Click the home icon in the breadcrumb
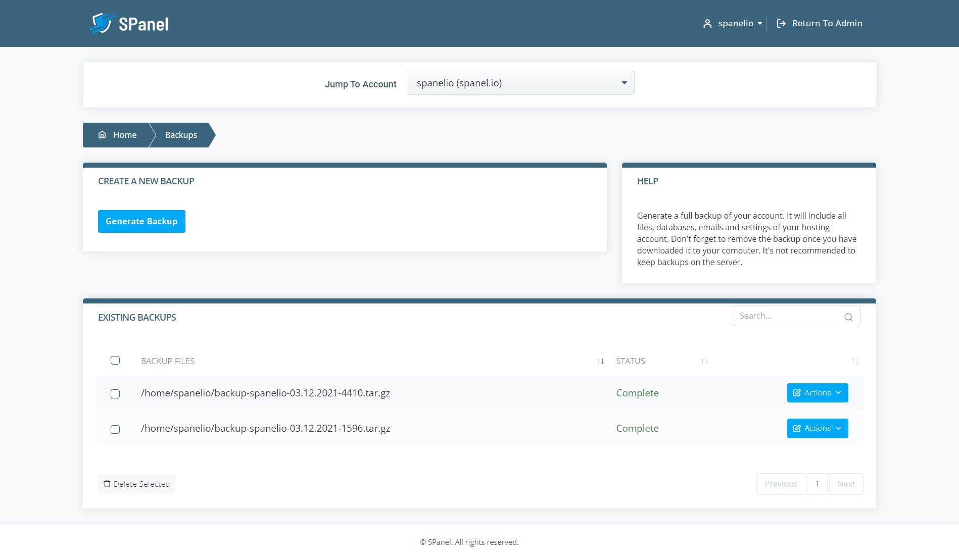Image resolution: width=959 pixels, height=560 pixels. pyautogui.click(x=102, y=135)
